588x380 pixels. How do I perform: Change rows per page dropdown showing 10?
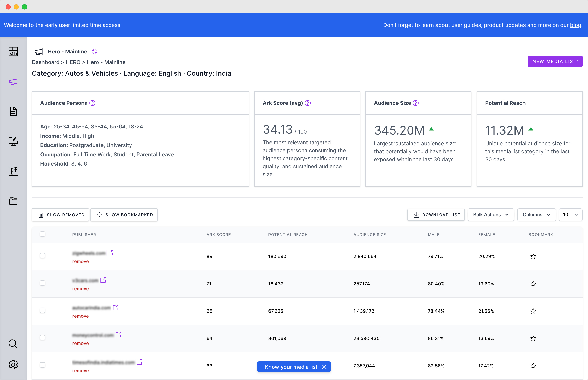tap(570, 215)
